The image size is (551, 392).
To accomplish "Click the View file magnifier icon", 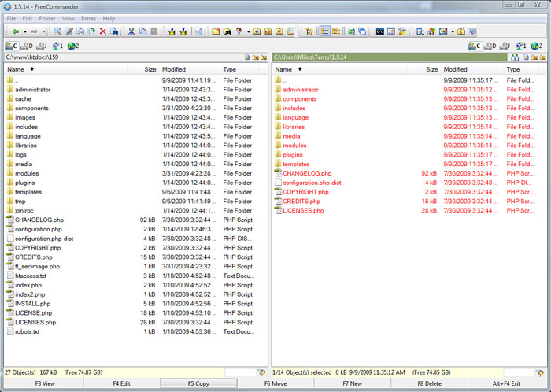I will tap(57, 31).
